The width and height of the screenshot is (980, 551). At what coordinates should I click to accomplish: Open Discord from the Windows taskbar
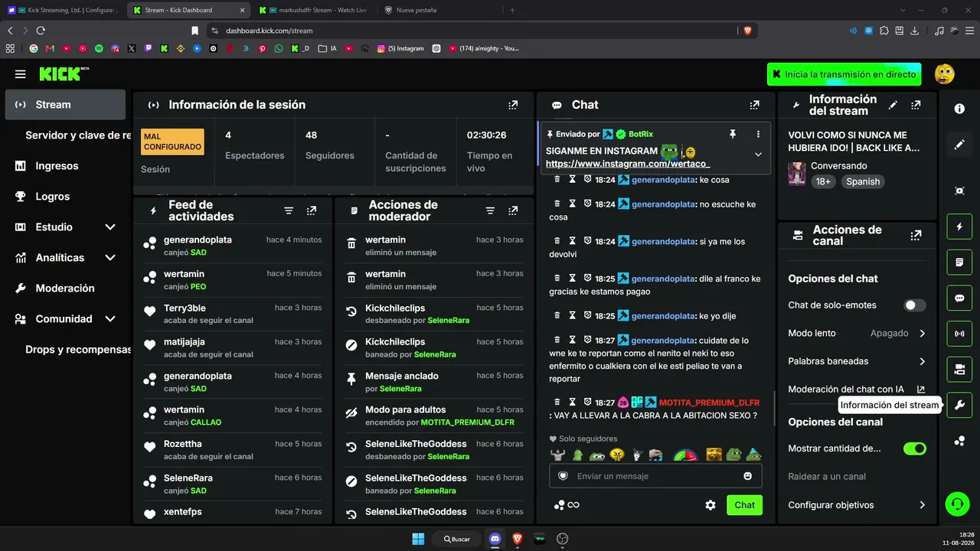tap(495, 539)
